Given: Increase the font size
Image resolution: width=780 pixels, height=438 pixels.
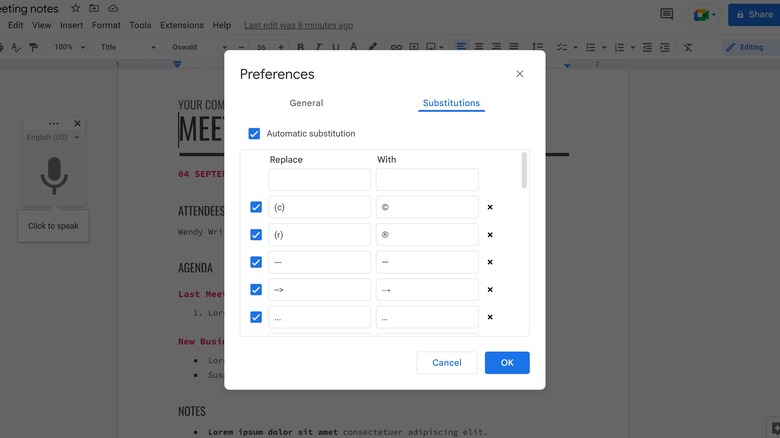Looking at the screenshot, I should [x=281, y=47].
